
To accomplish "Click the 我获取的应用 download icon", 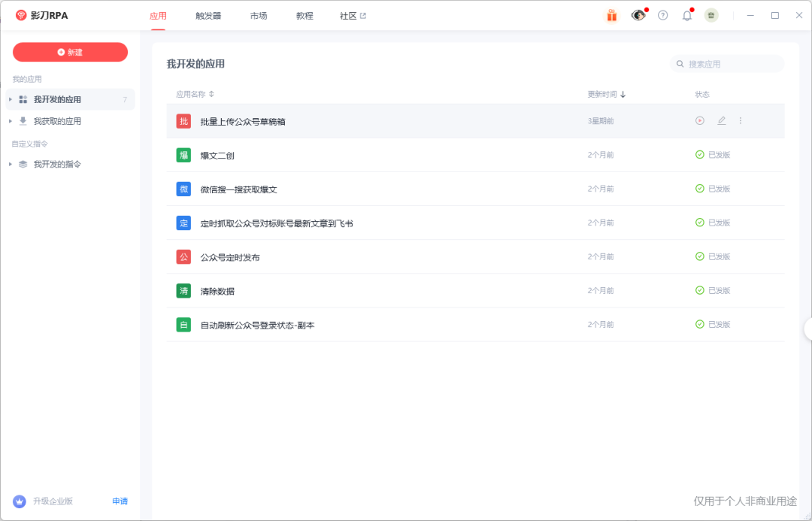I will tap(23, 121).
